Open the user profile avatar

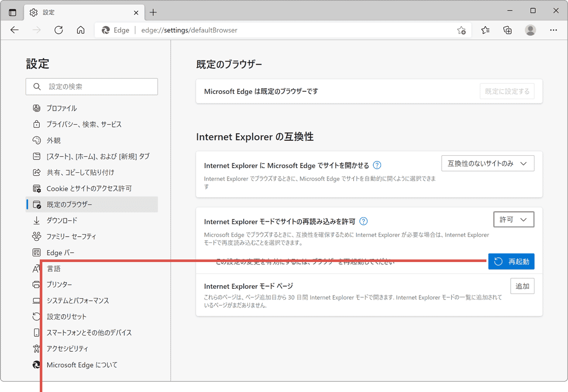530,30
